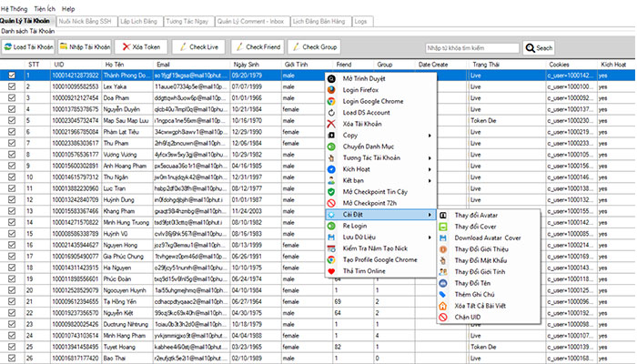This screenshot has height=364, width=637.
Task: Click the calendar icon beside Kiểm Tra Năm Tạo Nick
Action: 331,248
